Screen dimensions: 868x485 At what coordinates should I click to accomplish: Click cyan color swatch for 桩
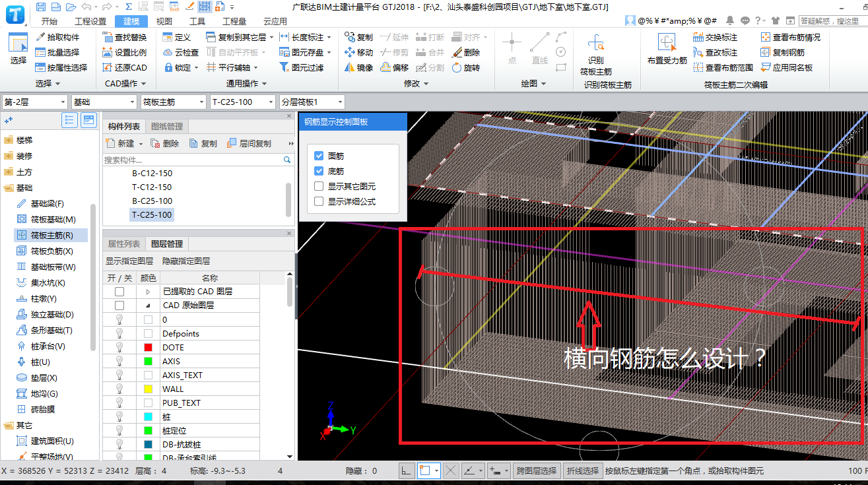(x=148, y=416)
